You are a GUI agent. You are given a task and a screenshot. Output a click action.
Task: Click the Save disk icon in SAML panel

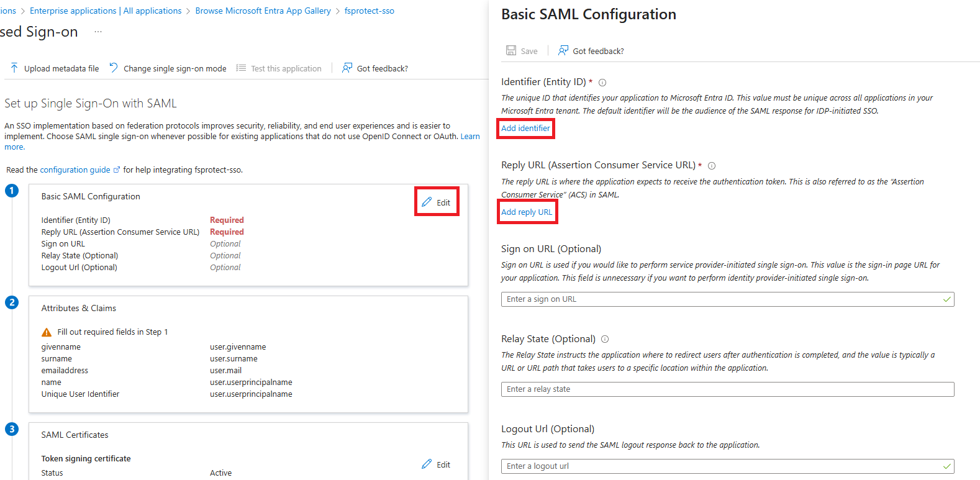tap(511, 50)
